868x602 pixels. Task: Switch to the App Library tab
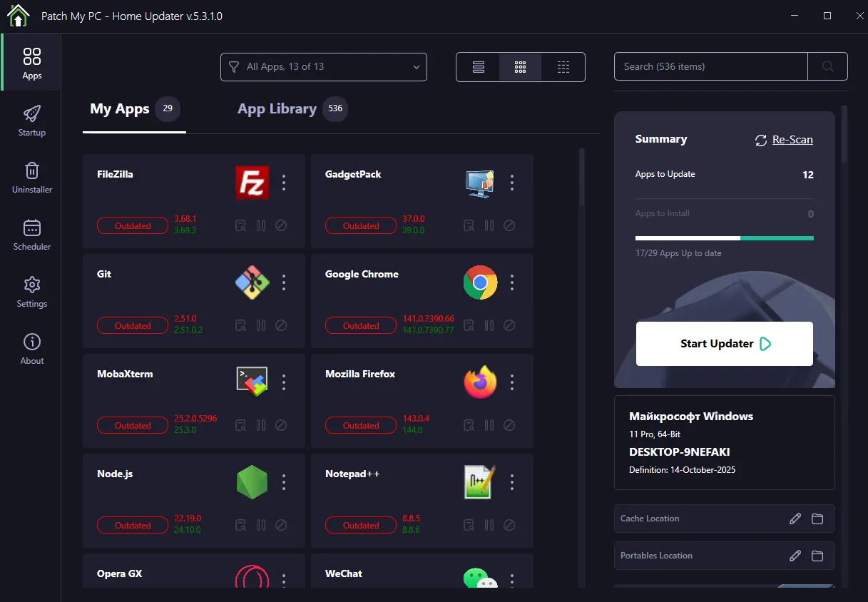pyautogui.click(x=277, y=109)
